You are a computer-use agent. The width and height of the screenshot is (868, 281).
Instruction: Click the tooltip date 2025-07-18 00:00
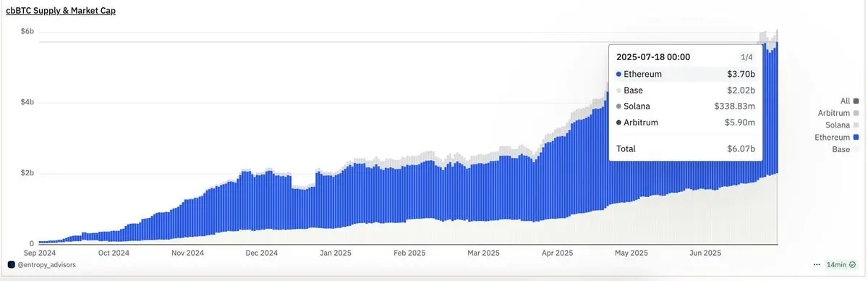click(x=653, y=56)
